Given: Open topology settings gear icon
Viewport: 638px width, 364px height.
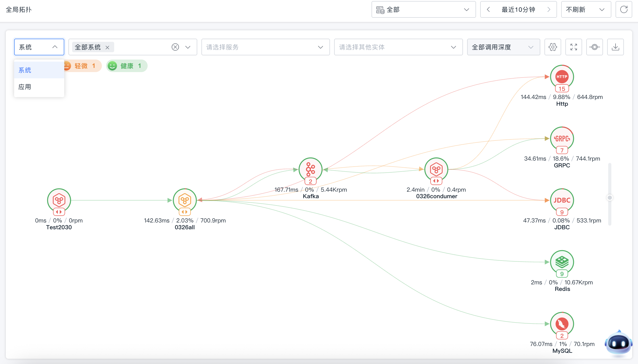Looking at the screenshot, I should tap(553, 47).
